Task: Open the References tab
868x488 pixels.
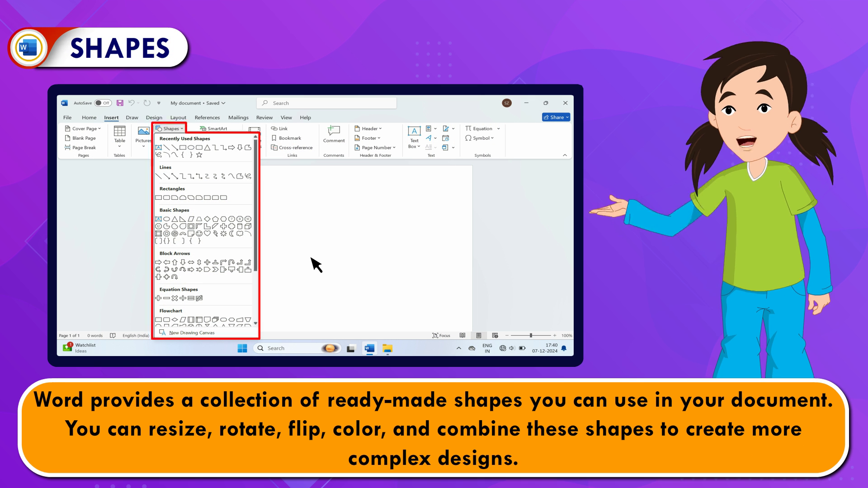Action: point(207,117)
